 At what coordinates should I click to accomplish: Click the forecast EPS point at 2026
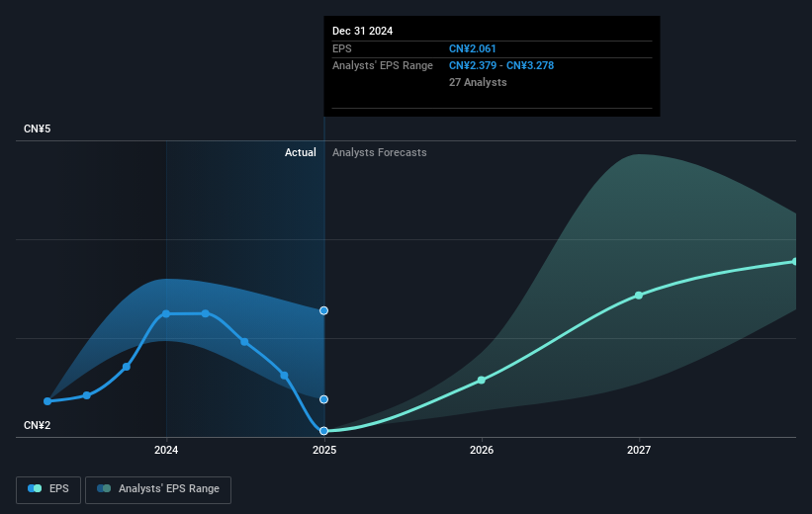click(x=481, y=380)
